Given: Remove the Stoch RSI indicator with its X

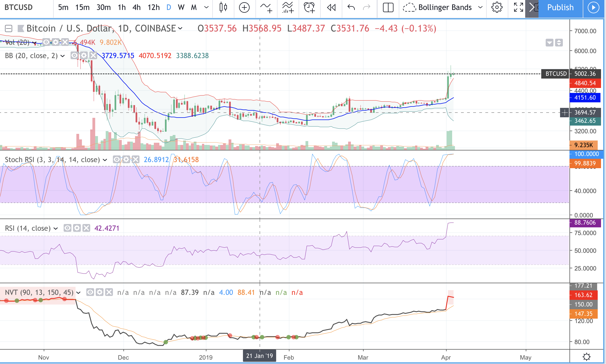Looking at the screenshot, I should 135,159.
